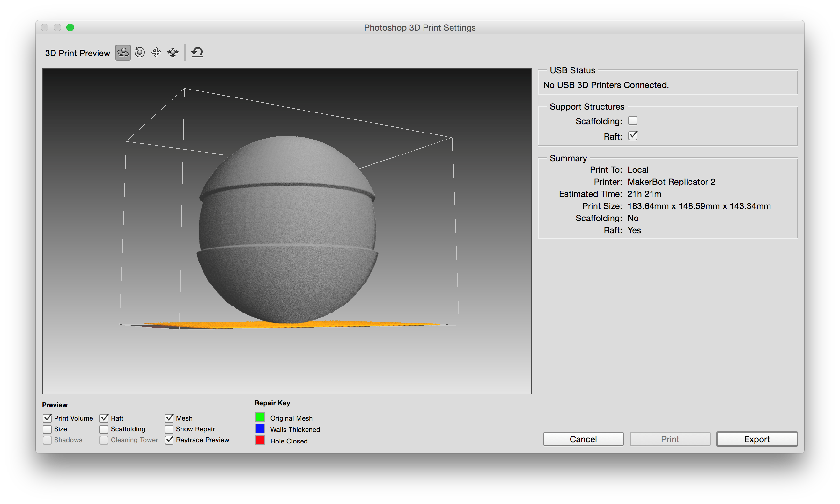Screen dimensions: 840x504
Task: Reset the 3D preview view
Action: [x=197, y=52]
